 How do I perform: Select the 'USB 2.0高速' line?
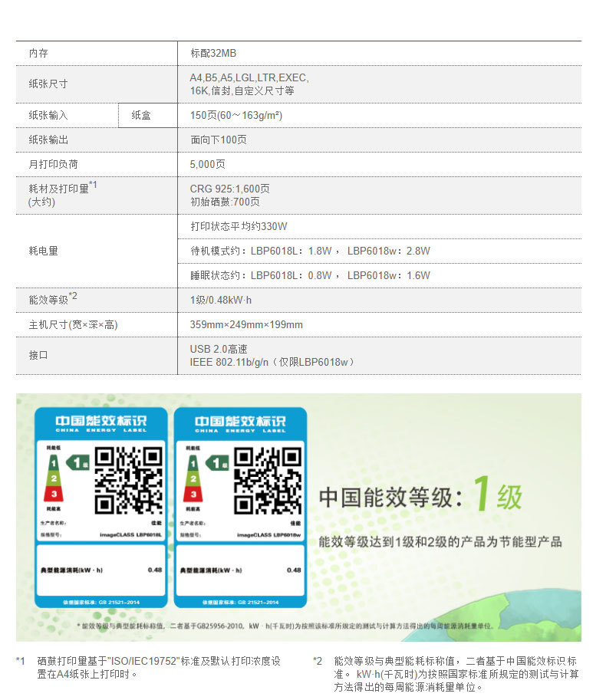pyautogui.click(x=219, y=349)
